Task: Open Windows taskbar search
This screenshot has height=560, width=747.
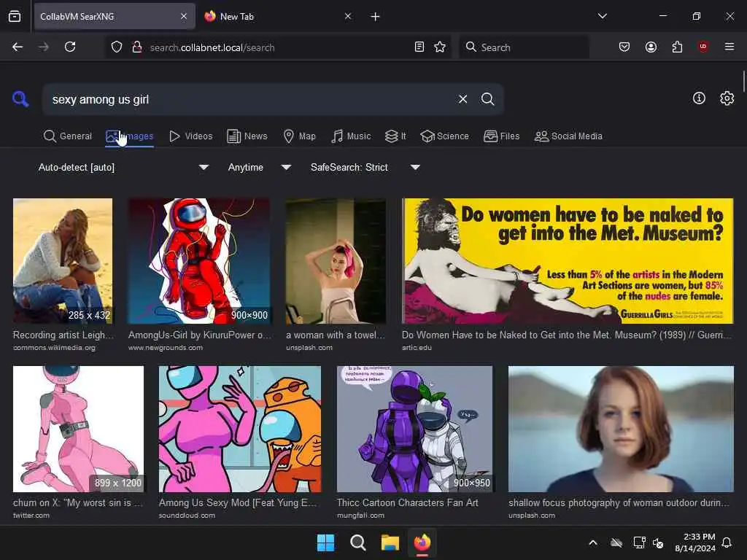Action: 357,542
